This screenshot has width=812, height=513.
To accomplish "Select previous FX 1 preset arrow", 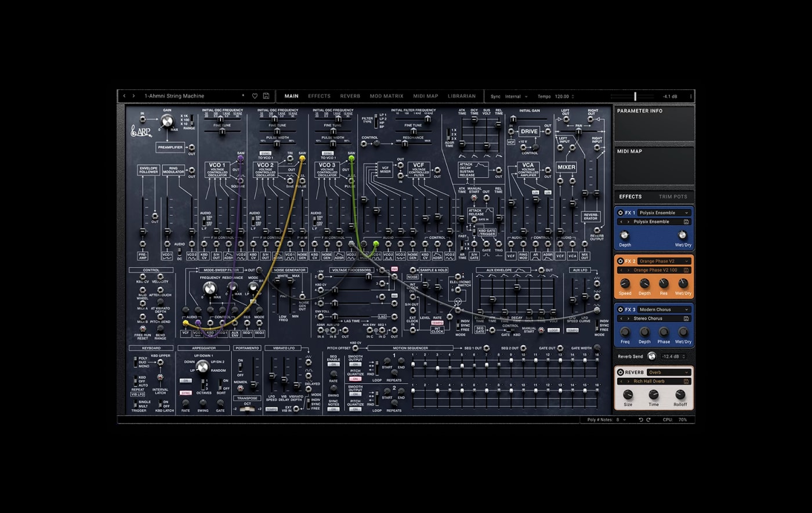I will (x=621, y=222).
